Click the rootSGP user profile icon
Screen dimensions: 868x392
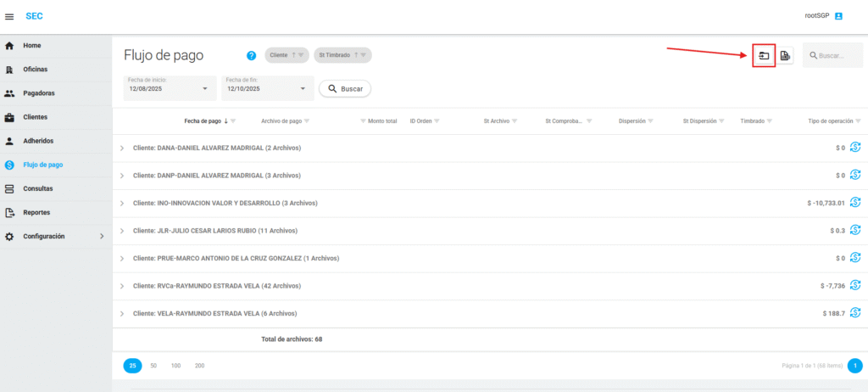pos(838,16)
